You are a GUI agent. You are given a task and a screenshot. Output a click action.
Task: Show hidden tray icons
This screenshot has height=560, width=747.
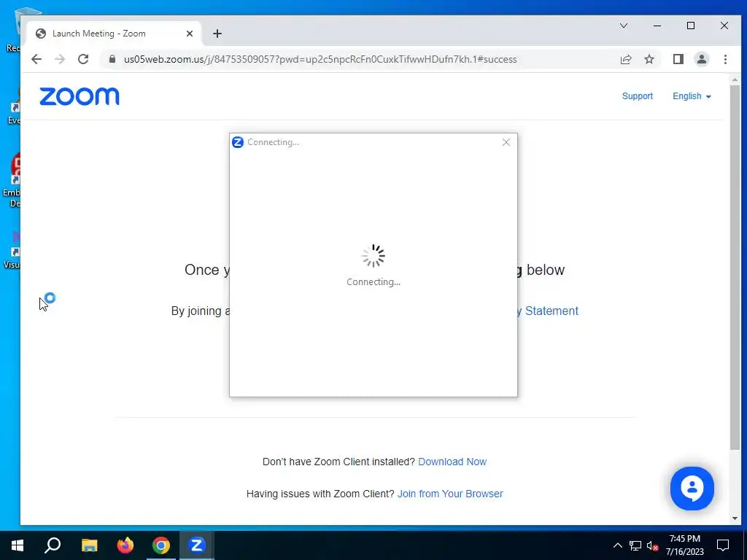(617, 545)
